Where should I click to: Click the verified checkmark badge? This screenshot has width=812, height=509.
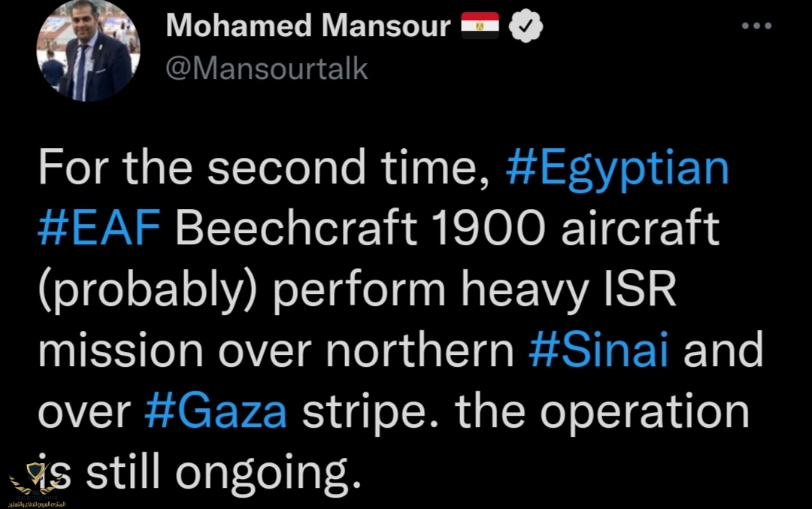(526, 26)
